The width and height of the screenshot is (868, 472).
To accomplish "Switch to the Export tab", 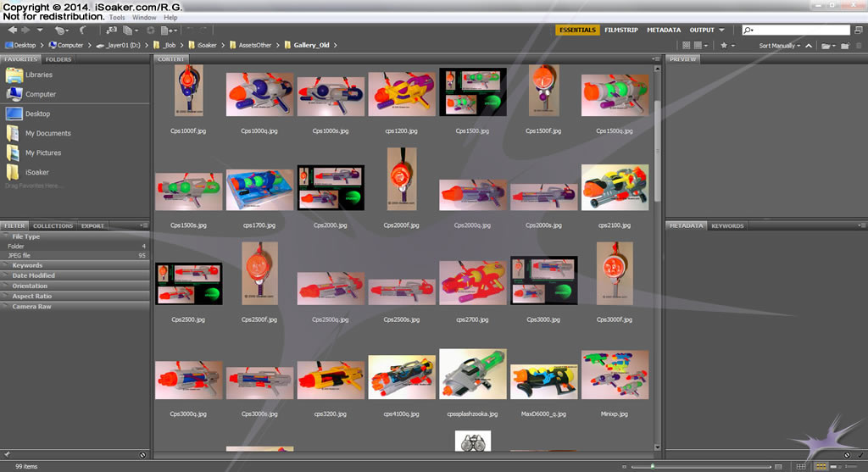I will [x=92, y=225].
